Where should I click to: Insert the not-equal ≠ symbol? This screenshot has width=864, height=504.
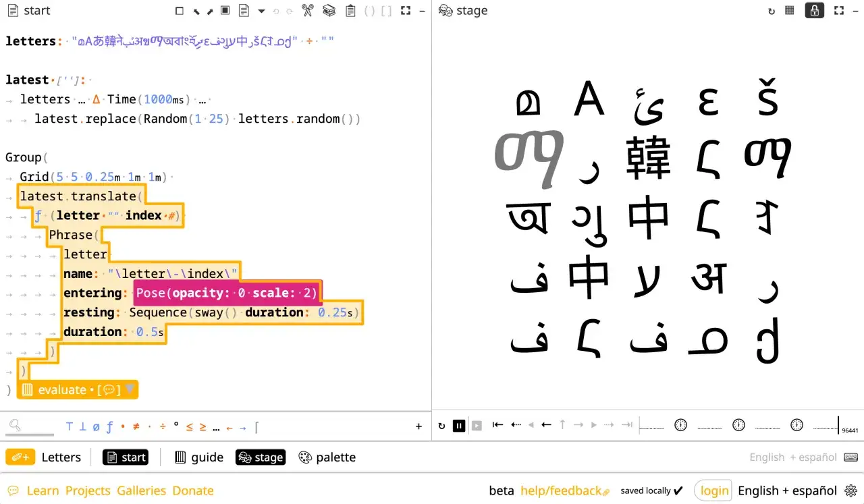tap(136, 426)
